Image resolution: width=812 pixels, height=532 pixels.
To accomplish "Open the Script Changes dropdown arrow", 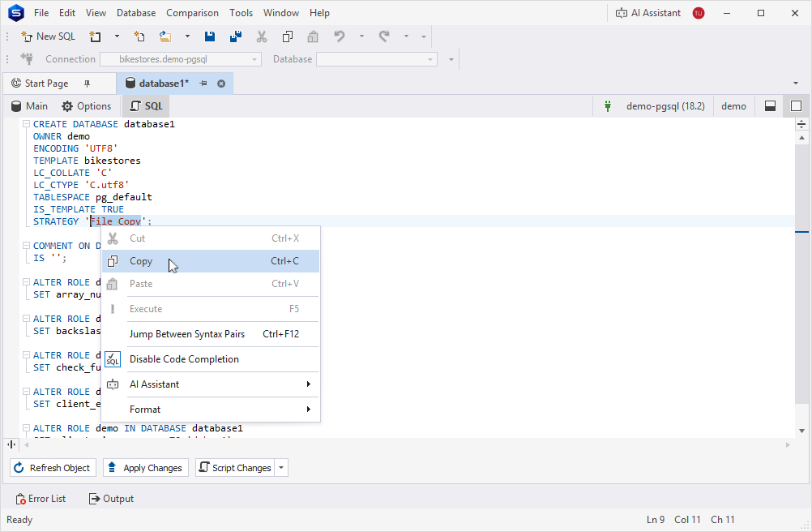I will tap(281, 468).
